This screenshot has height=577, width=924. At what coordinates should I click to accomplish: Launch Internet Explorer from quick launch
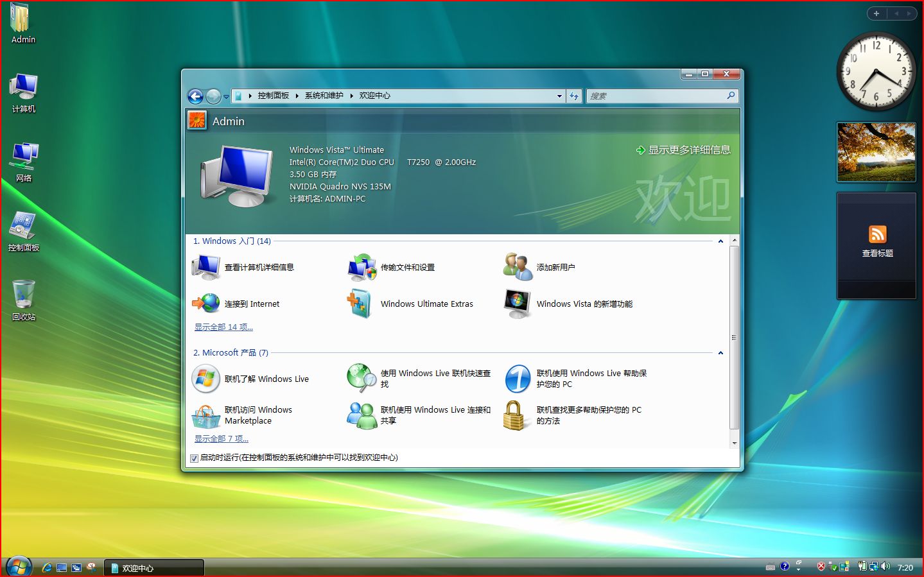click(46, 567)
